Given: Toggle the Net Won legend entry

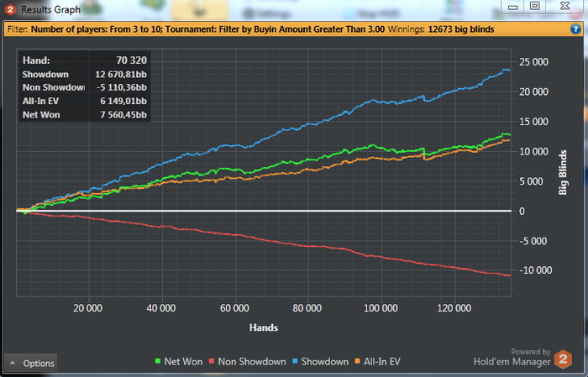Looking at the screenshot, I should click(x=179, y=362).
